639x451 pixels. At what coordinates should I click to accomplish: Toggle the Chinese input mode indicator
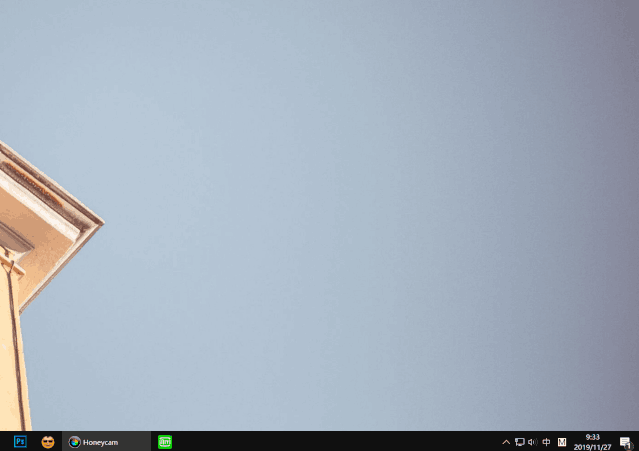[x=546, y=442]
